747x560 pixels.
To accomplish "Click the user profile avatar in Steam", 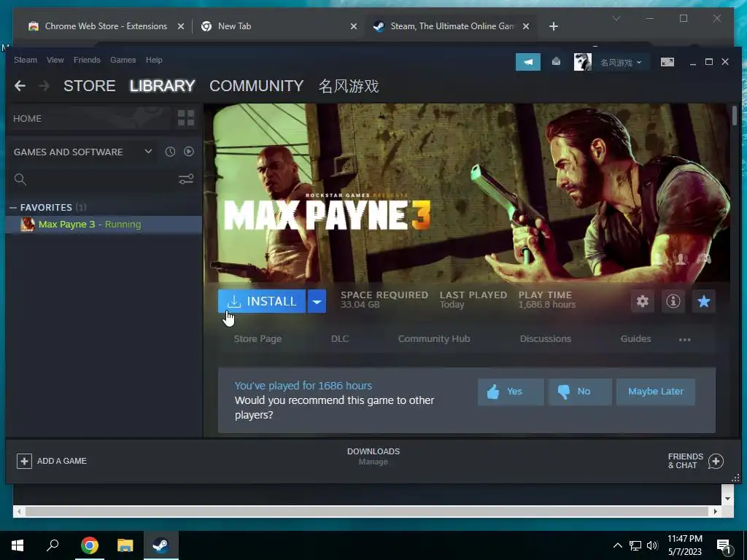I will tap(582, 62).
